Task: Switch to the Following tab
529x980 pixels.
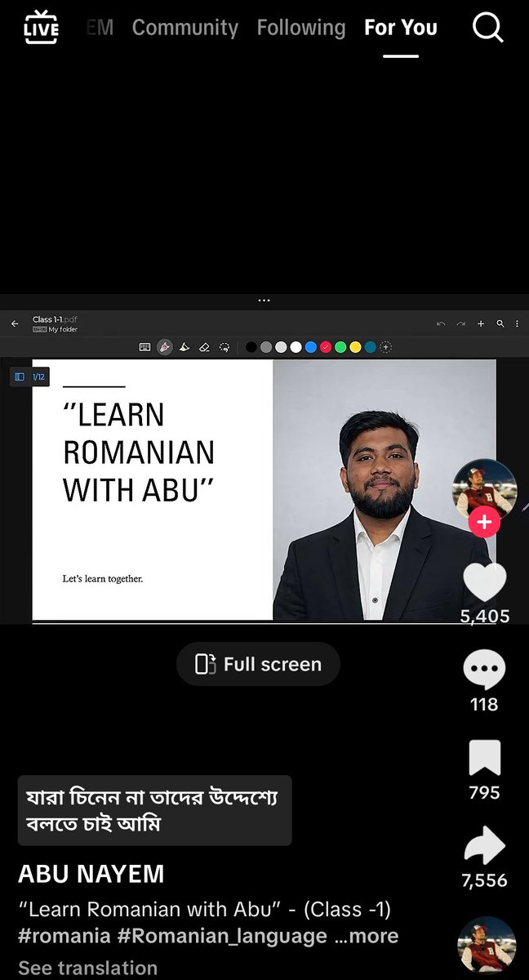Action: point(301,28)
